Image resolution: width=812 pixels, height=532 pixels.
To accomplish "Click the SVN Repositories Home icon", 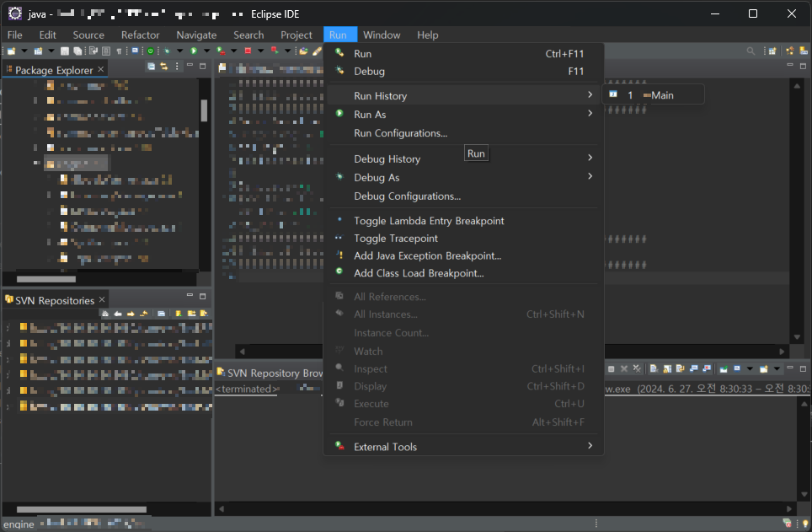I will [105, 313].
